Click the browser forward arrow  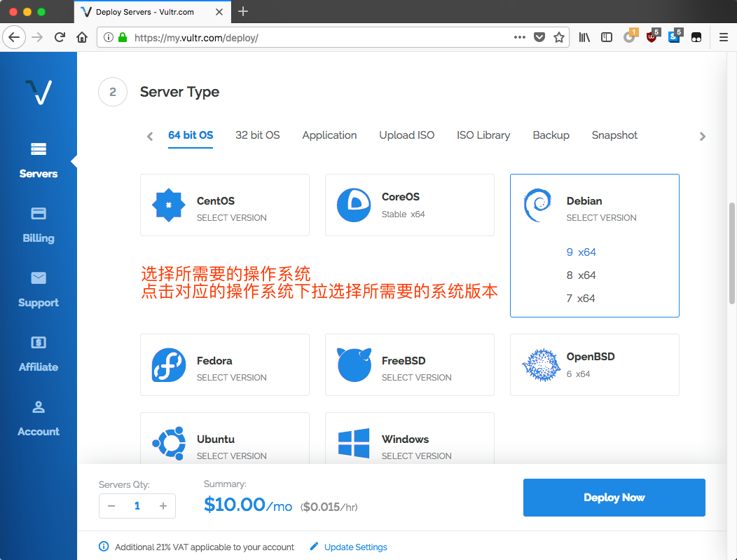tap(37, 37)
